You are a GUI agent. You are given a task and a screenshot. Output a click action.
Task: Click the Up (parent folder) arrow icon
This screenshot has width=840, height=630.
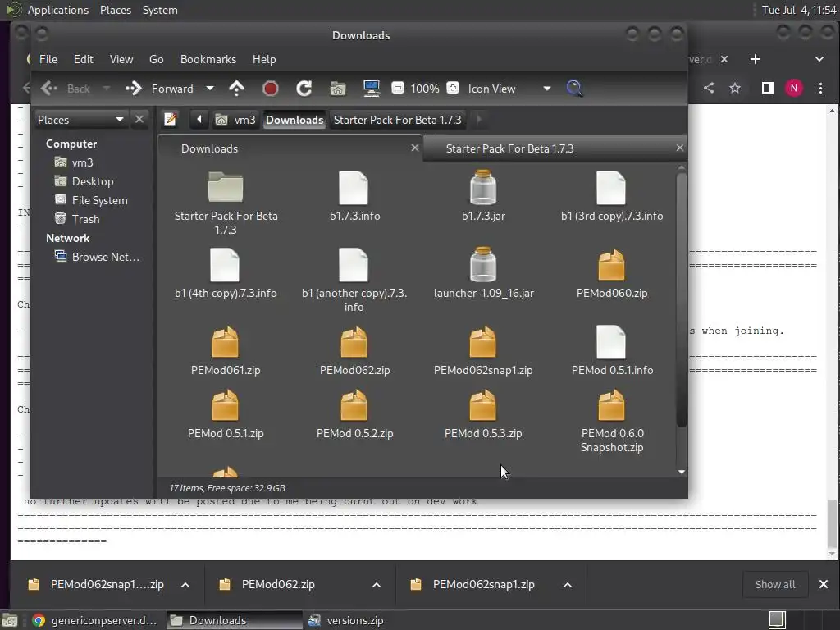236,89
